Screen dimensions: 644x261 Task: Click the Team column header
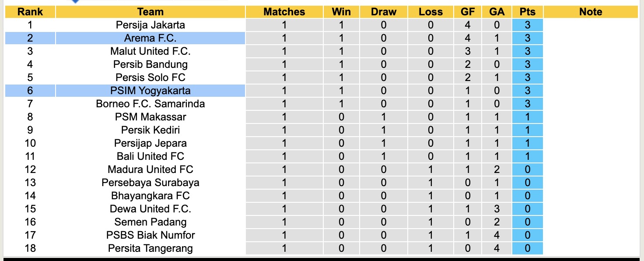150,12
